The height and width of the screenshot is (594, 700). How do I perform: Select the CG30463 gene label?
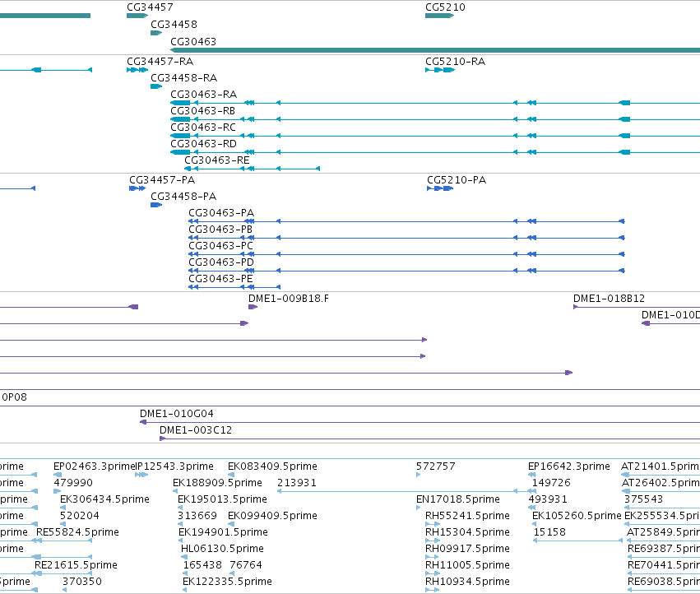point(193,41)
